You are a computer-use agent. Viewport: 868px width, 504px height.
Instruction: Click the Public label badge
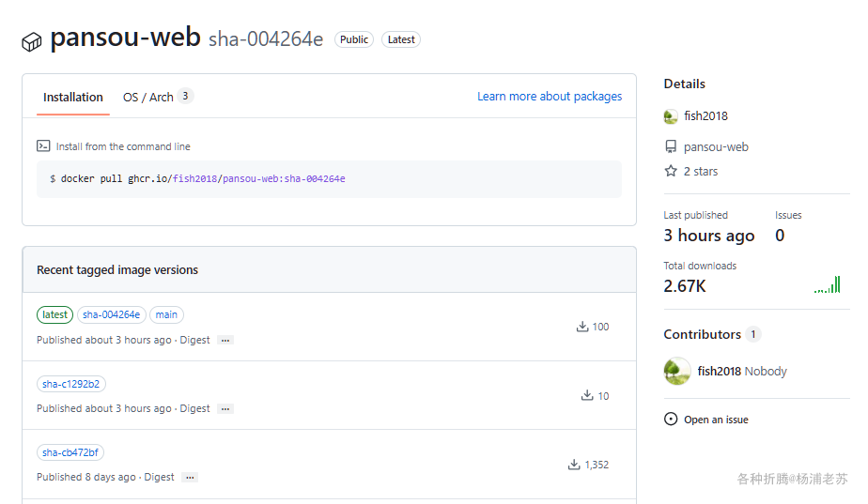(354, 39)
